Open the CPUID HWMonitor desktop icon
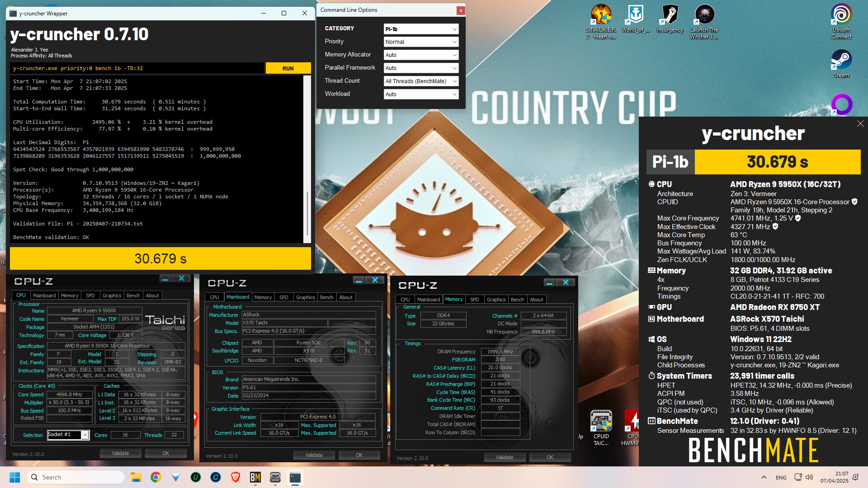 pos(631,427)
